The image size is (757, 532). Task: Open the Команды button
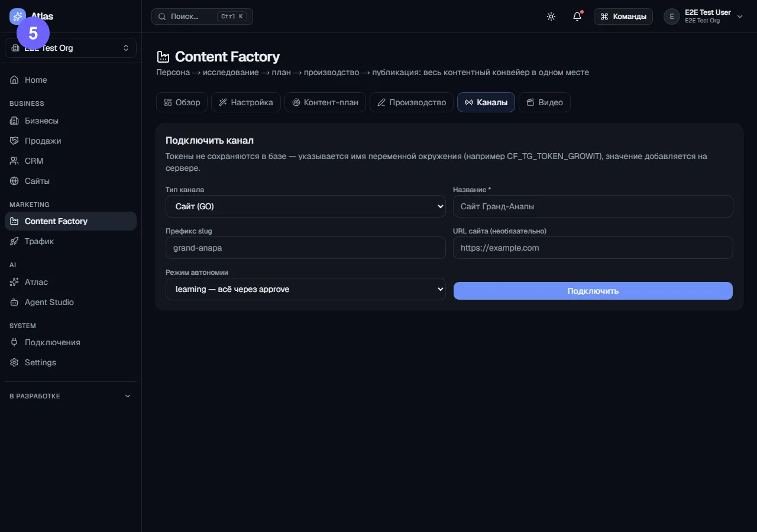point(623,17)
